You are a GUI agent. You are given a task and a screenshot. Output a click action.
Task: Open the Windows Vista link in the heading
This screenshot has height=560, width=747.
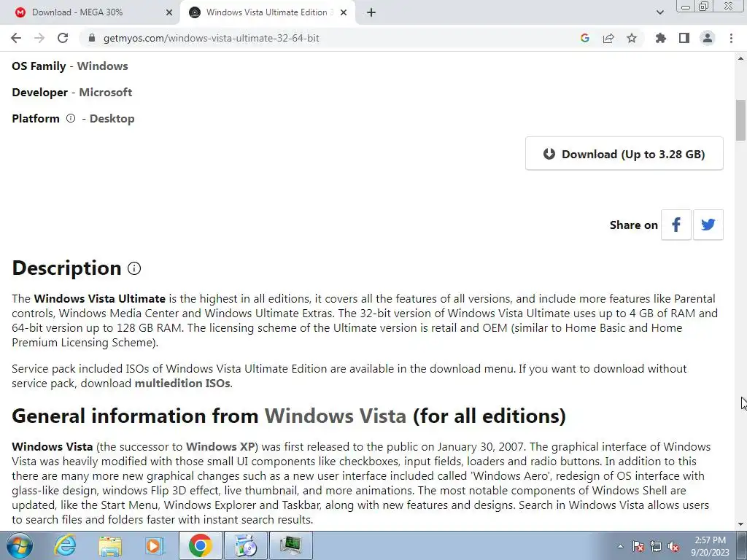point(336,416)
